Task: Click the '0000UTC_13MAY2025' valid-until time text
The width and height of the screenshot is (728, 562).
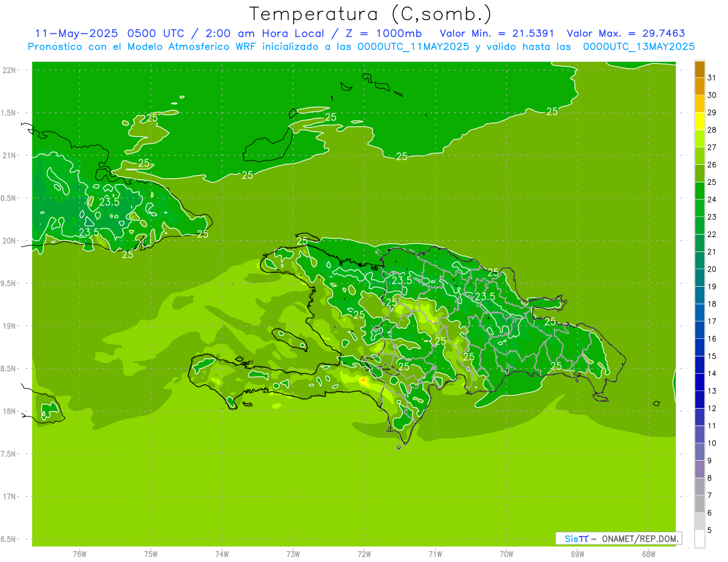Action: point(639,46)
